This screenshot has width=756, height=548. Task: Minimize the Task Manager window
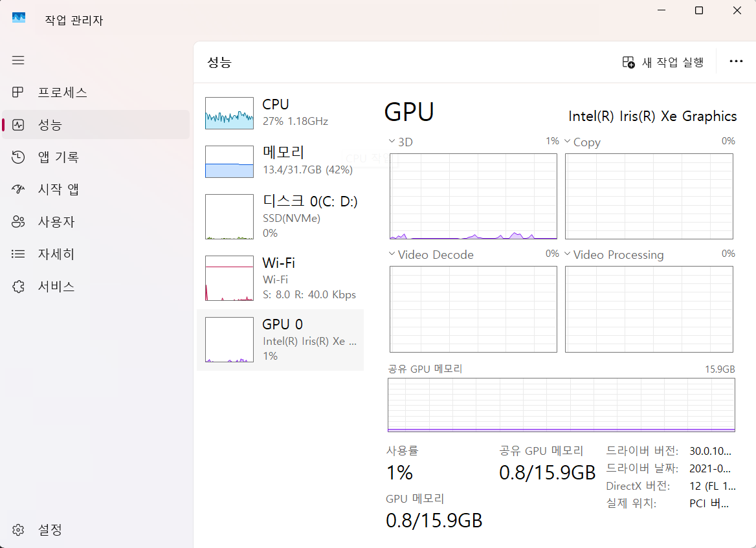click(x=661, y=10)
